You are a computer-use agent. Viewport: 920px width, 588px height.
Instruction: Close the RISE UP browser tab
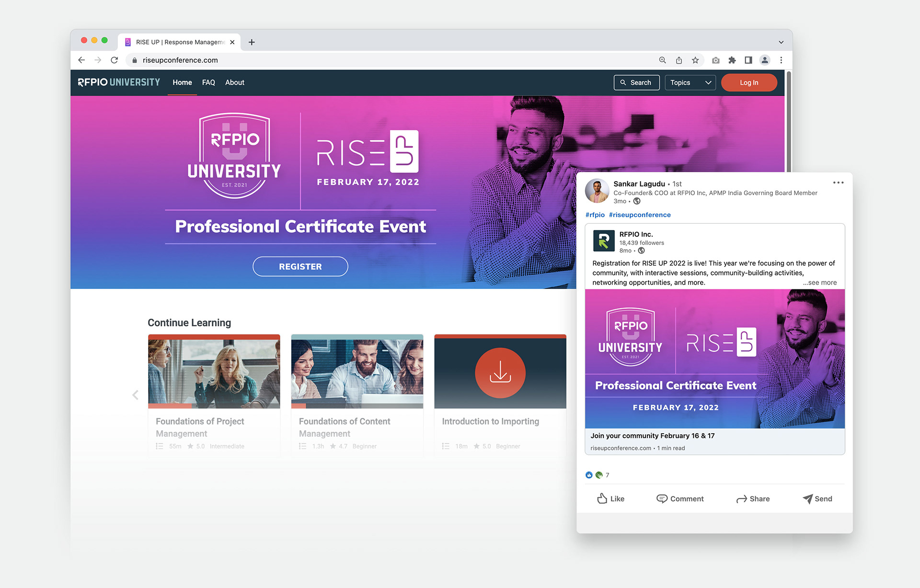pyautogui.click(x=232, y=42)
